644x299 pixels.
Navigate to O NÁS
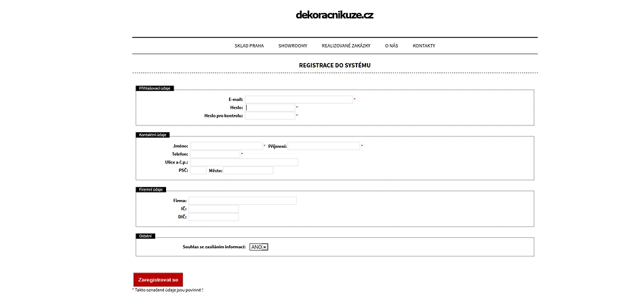point(391,46)
